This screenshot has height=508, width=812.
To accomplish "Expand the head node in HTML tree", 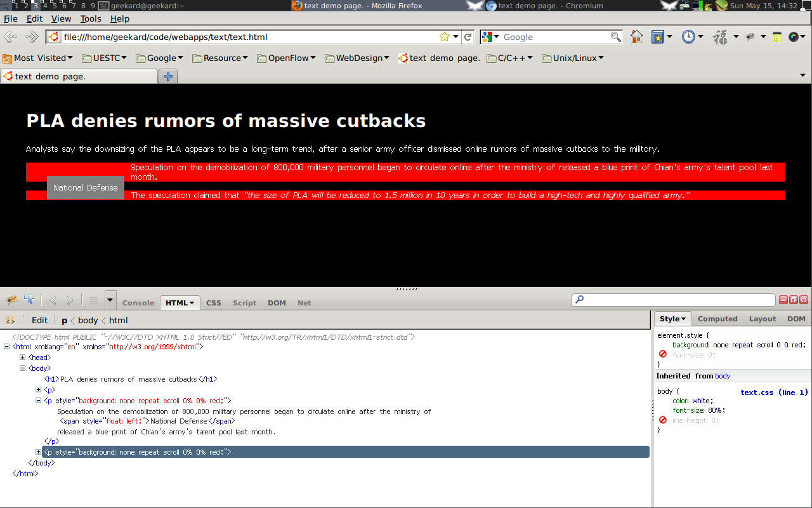I will point(23,358).
